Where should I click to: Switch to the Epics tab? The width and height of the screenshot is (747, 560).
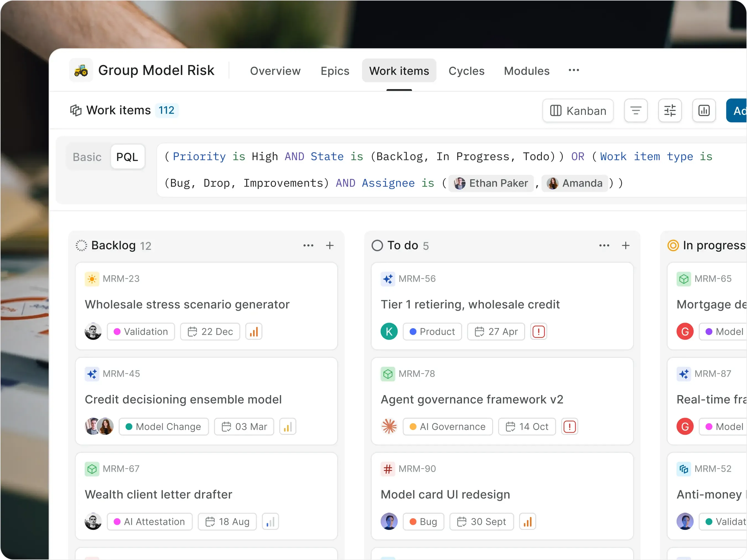coord(335,71)
